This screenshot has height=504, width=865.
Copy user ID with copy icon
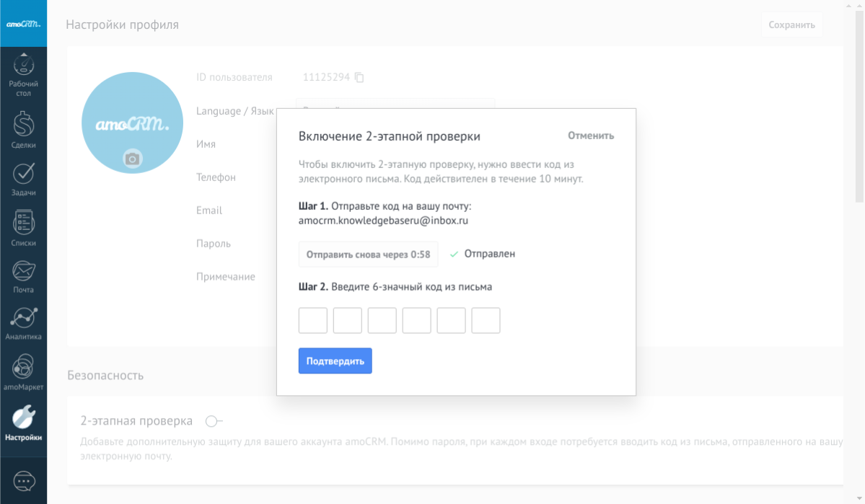pos(359,77)
